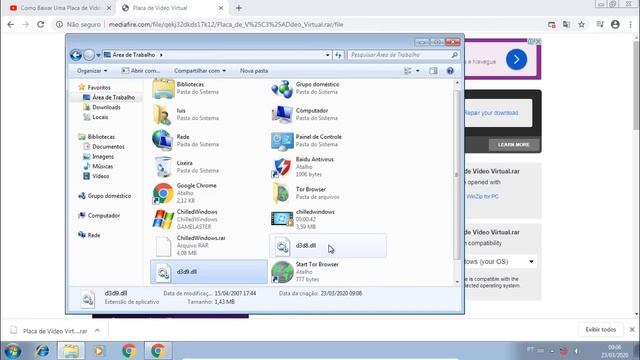Viewport: 640px width, 360px height.
Task: Switch to the Placa de Video Virtual tab
Action: 173,8
